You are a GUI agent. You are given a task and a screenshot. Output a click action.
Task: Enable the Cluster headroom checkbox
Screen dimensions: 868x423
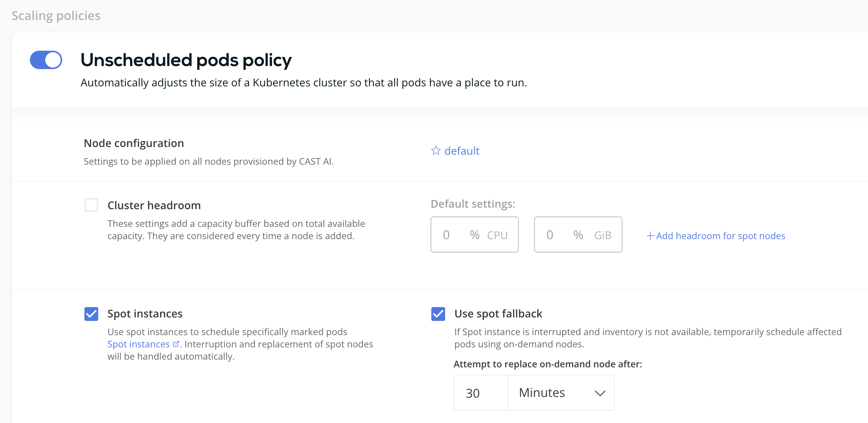click(91, 205)
